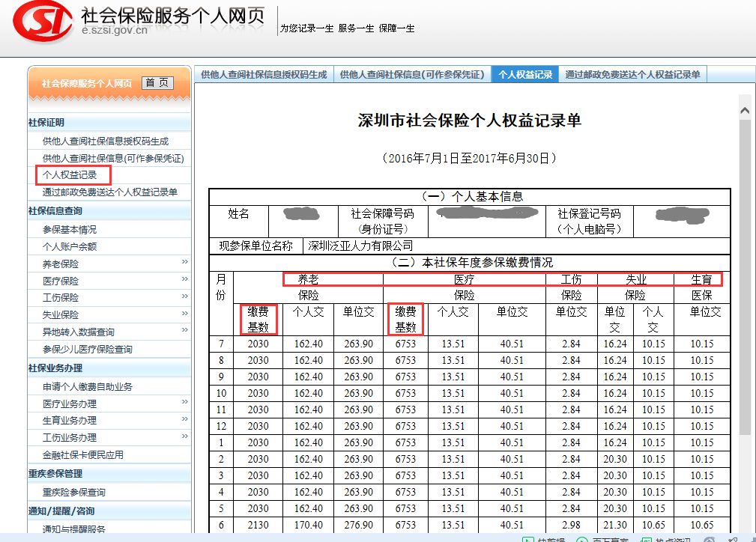The width and height of the screenshot is (756, 542).
Task: Expand the 工伤保险 sidebar submenu
Action: 184,297
